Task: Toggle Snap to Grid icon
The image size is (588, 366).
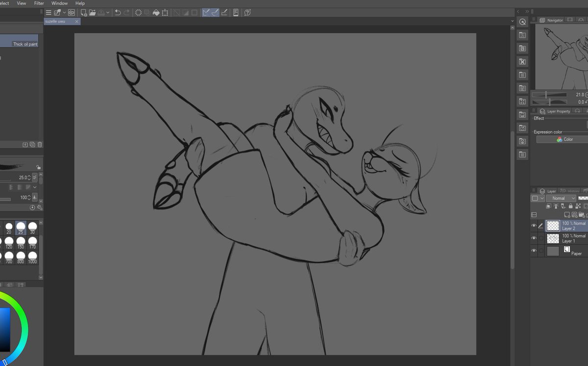Action: pyautogui.click(x=224, y=12)
